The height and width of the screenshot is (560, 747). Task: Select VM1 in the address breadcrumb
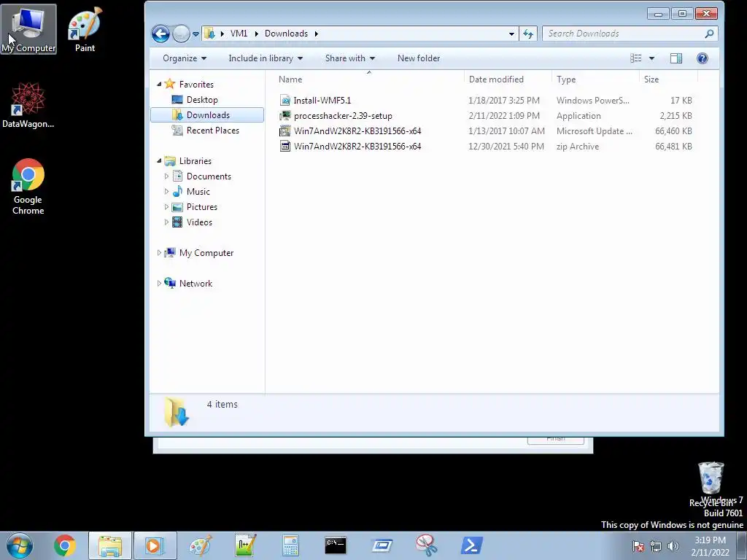click(239, 34)
